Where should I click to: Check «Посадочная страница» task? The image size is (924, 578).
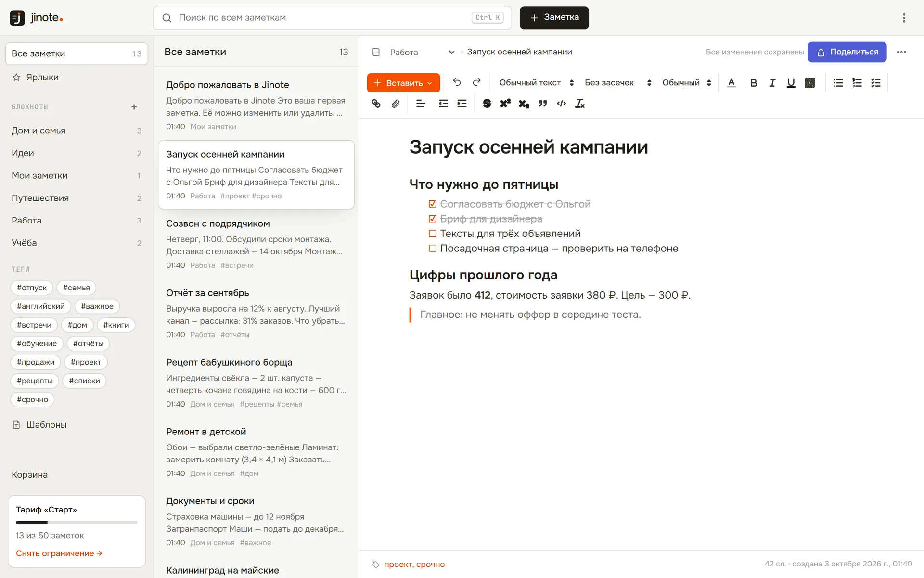tap(433, 249)
